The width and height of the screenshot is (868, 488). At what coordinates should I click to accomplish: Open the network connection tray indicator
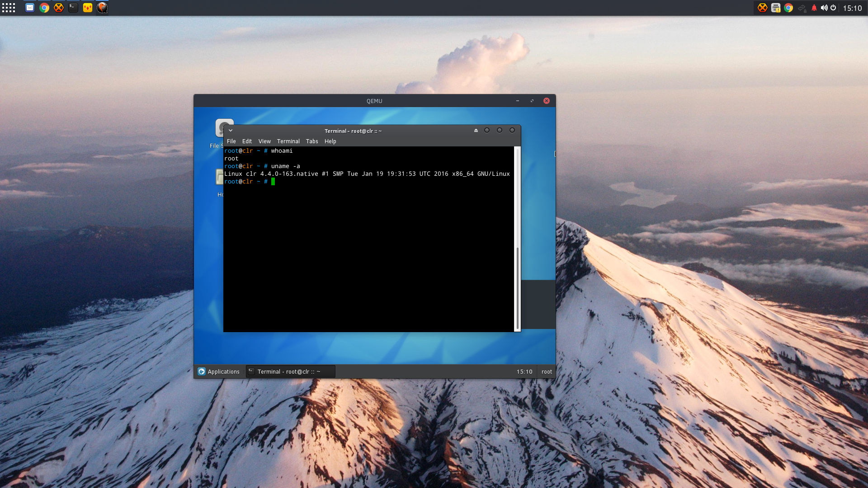tap(802, 8)
